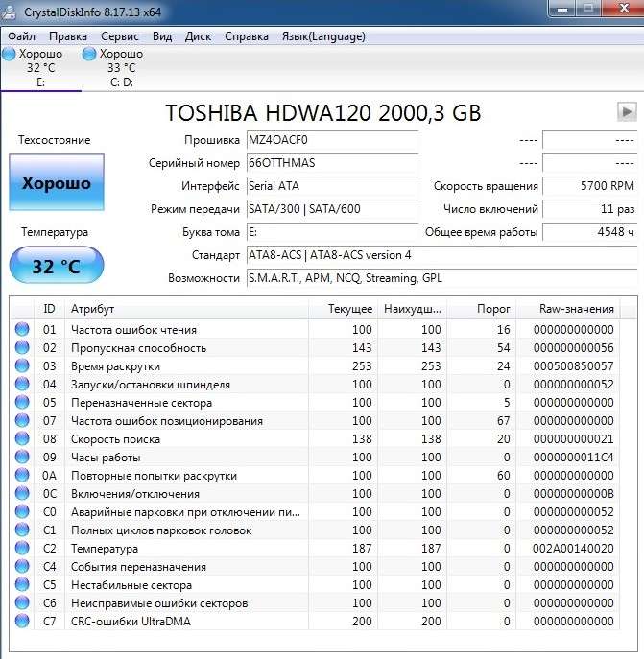The width and height of the screenshot is (644, 659).
Task: Click status circle for Часы работы row
Action: 22,458
